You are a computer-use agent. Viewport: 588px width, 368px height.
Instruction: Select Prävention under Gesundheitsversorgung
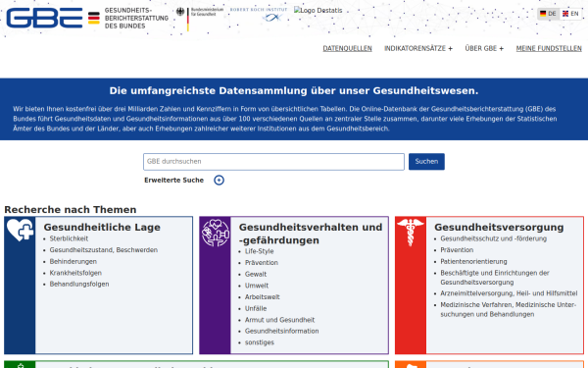[x=457, y=250]
